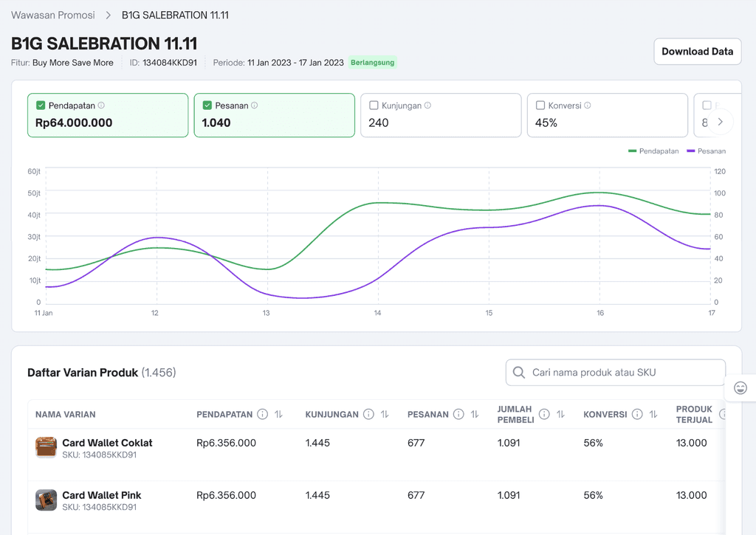Sort table by PENDAPATAN column
This screenshot has width=756, height=535.
[278, 414]
